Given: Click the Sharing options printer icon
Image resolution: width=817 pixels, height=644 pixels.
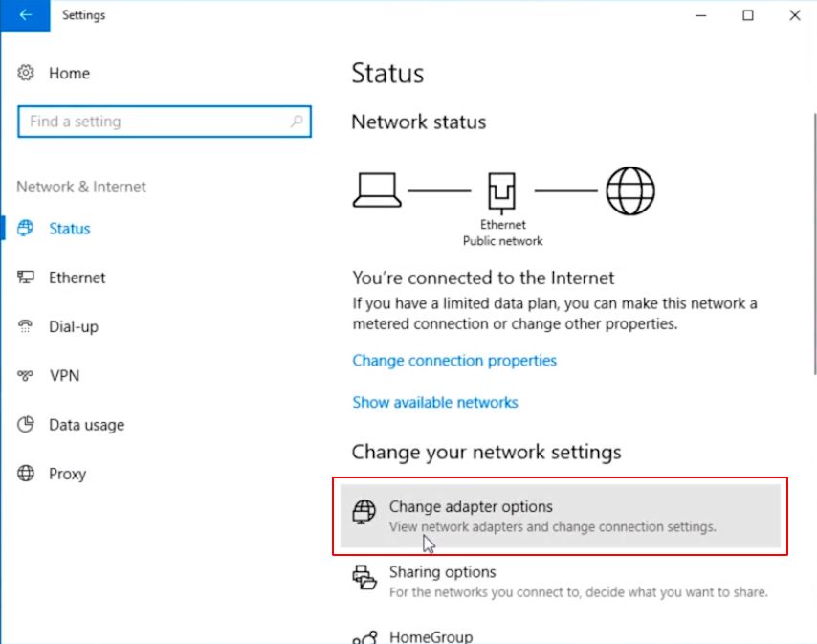Looking at the screenshot, I should 364,577.
